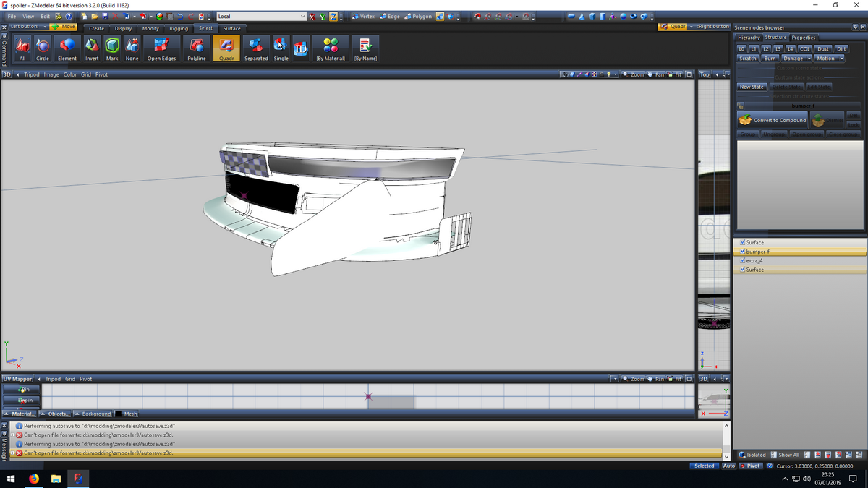The width and height of the screenshot is (868, 488).
Task: Expand the Damage state dropdown
Action: [x=809, y=59]
